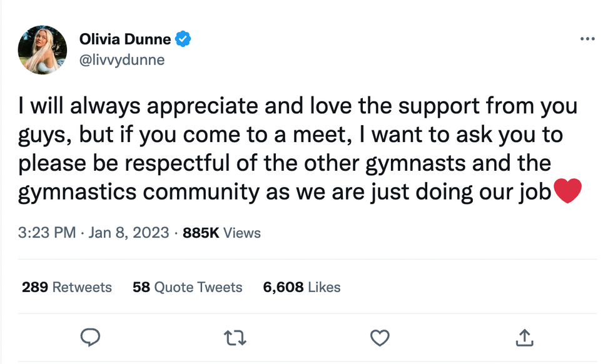The width and height of the screenshot is (613, 364).
Task: Show who gave the 6,608 Likes
Action: (x=302, y=287)
